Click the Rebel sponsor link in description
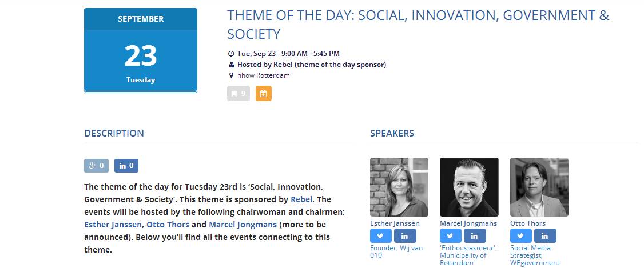Viewport: 644px width, 268px height. pyautogui.click(x=302, y=199)
